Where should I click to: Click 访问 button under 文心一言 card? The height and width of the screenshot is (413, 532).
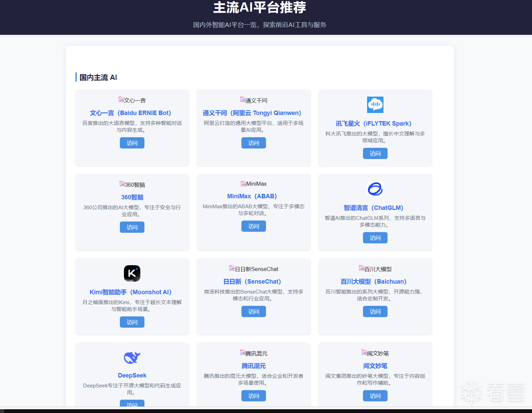tap(132, 143)
